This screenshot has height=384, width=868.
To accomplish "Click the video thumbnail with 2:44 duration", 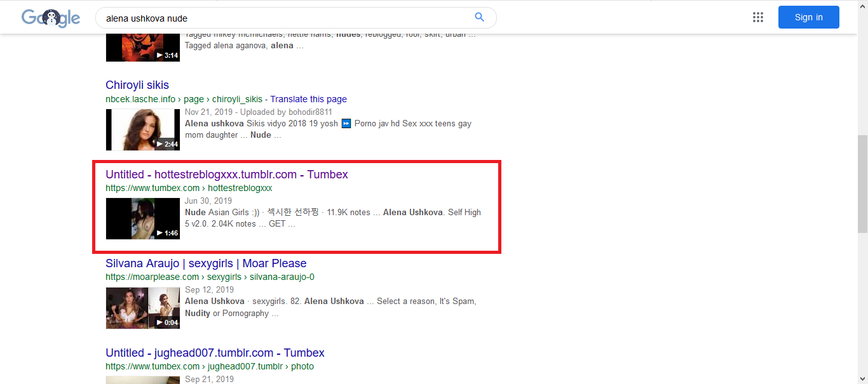I will (x=142, y=129).
